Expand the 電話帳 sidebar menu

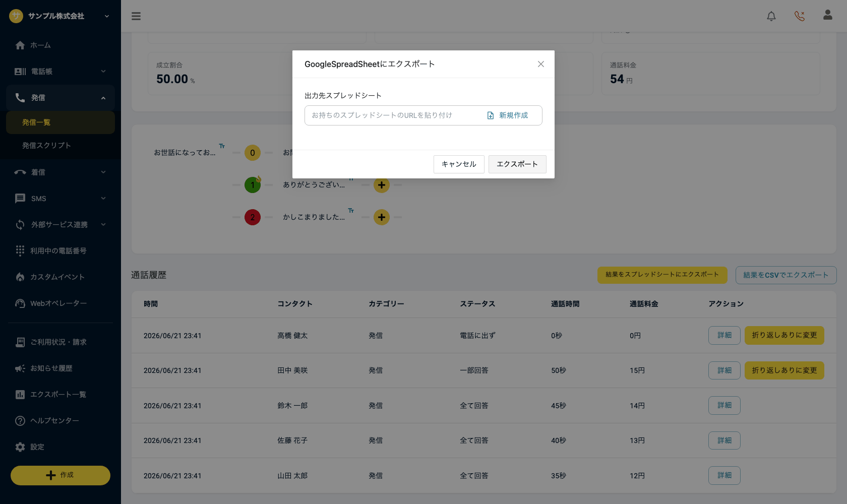coord(60,72)
